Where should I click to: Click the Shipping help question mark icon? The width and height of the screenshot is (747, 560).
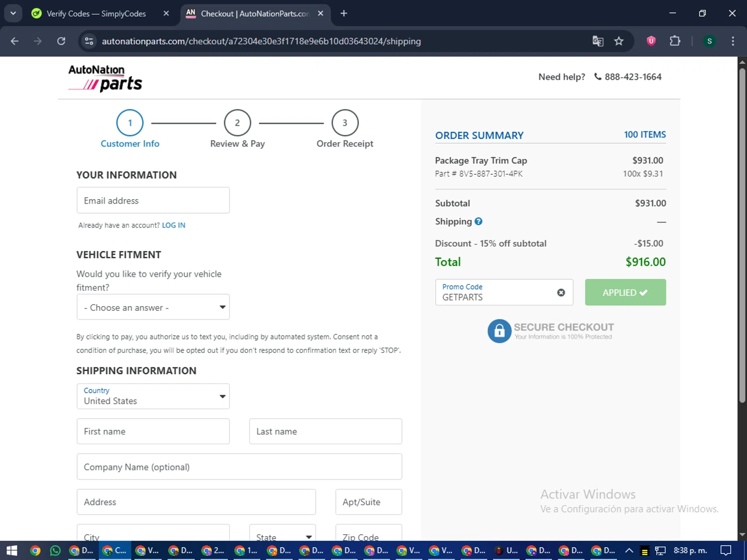pyautogui.click(x=478, y=222)
